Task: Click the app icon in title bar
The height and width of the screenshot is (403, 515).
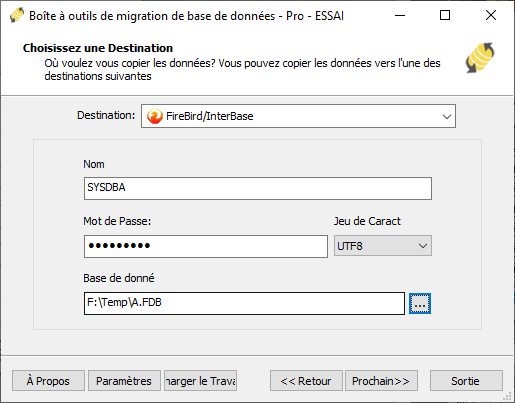Action: click(17, 15)
